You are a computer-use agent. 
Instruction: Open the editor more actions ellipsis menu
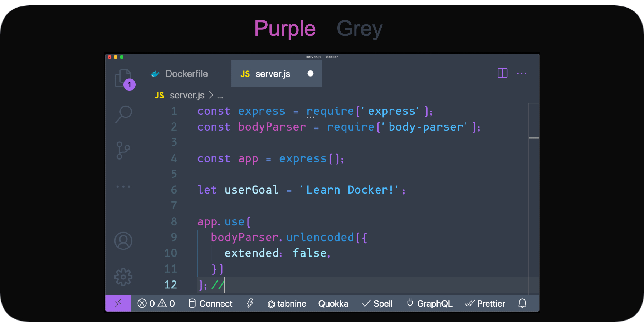click(x=522, y=73)
